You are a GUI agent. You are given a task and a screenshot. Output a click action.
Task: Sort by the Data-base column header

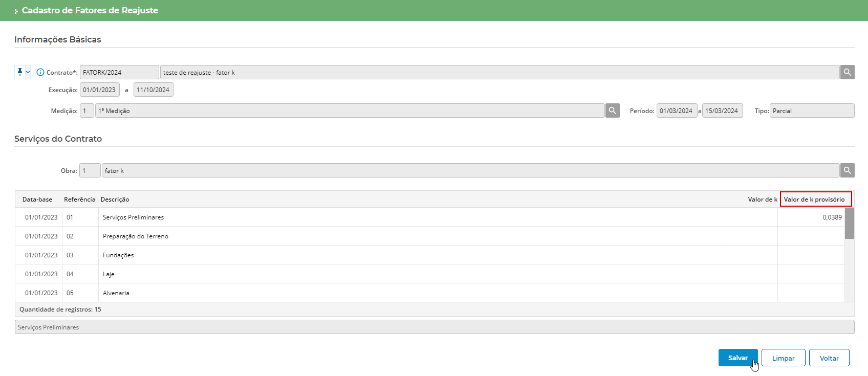37,200
